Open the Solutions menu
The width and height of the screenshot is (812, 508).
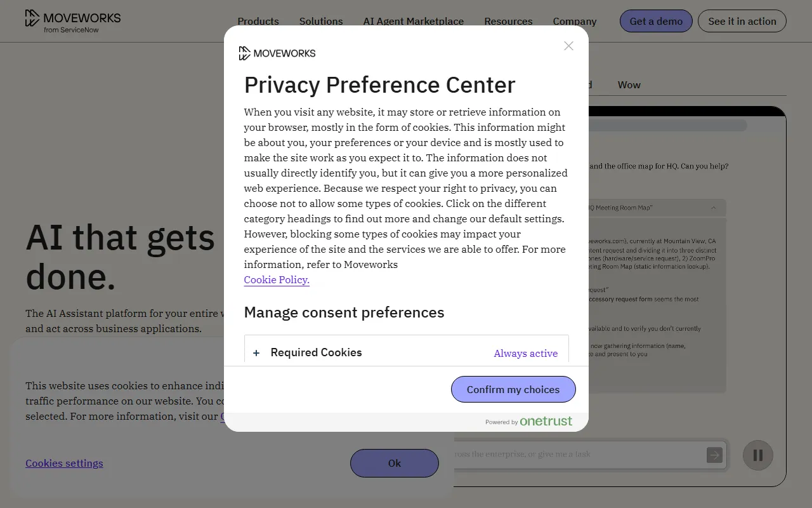pyautogui.click(x=321, y=21)
